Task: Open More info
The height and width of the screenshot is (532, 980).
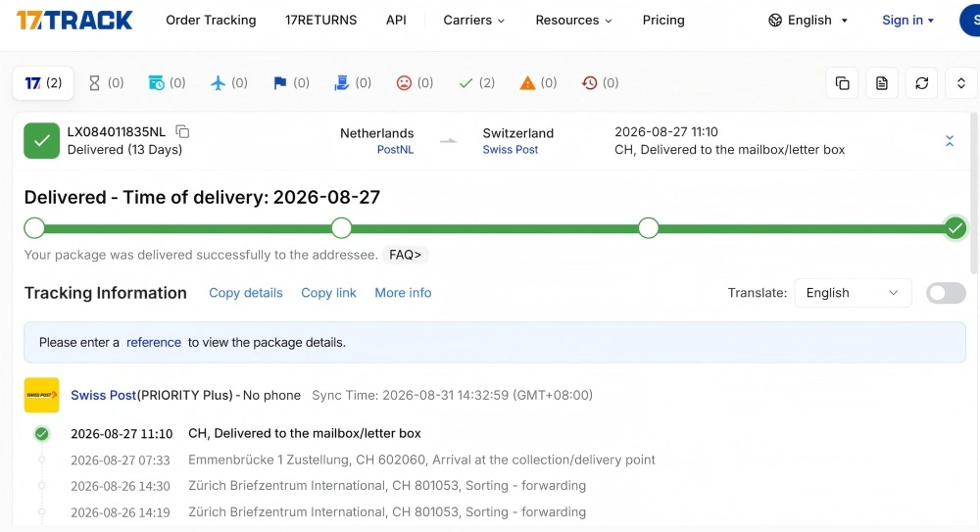Action: tap(403, 293)
